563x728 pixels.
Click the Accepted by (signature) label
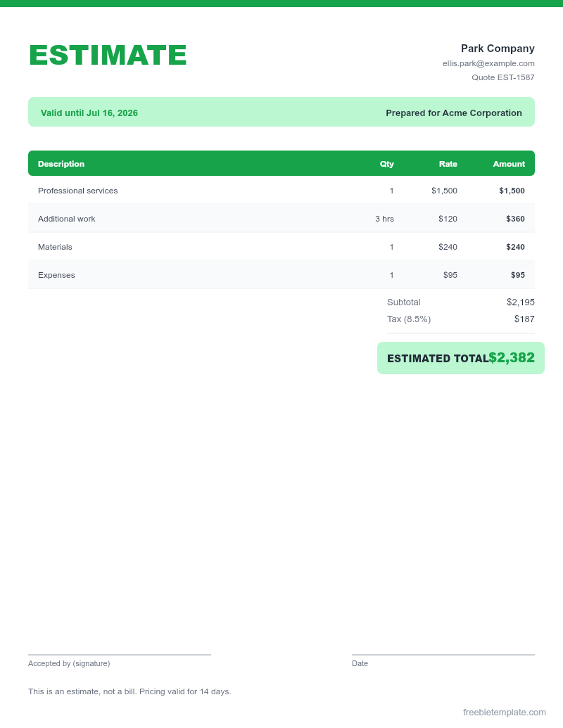click(x=69, y=663)
